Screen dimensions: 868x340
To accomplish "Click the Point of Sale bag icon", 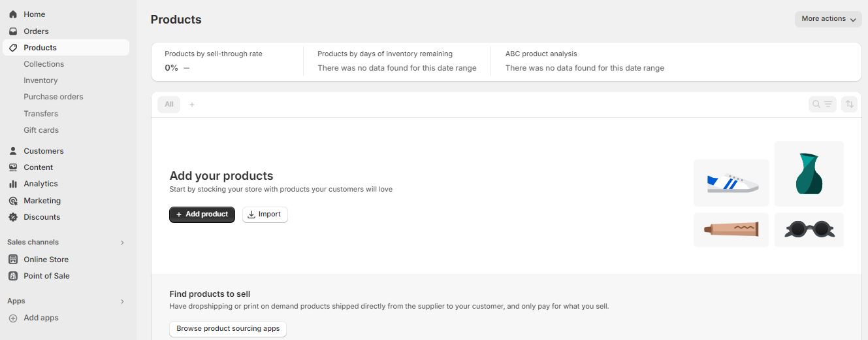I will (13, 276).
